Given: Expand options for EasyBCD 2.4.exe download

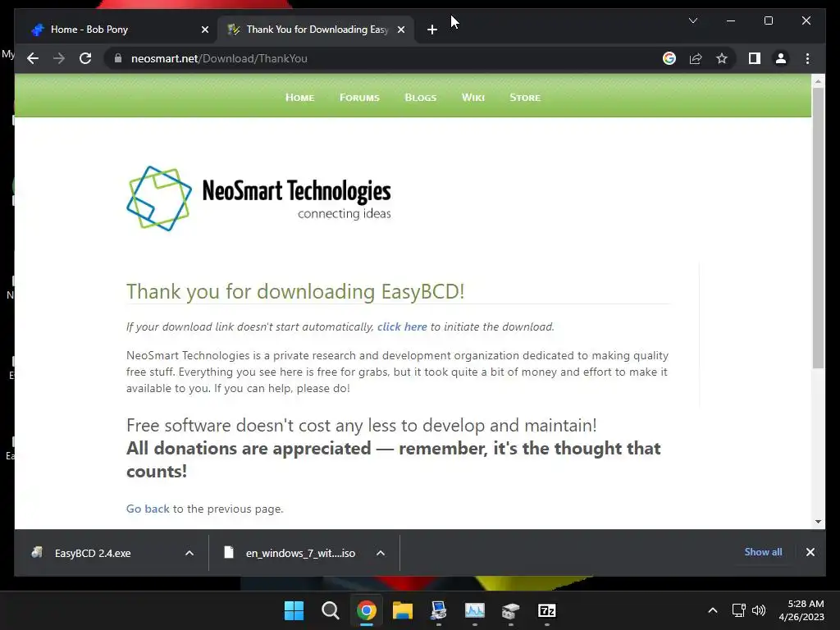Looking at the screenshot, I should 189,553.
